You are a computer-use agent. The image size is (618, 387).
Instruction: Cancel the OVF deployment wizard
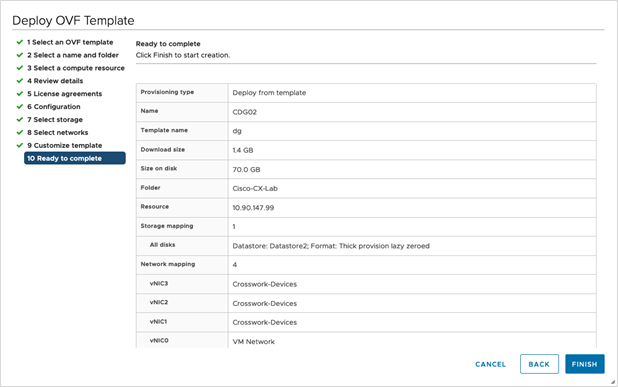[x=490, y=364]
